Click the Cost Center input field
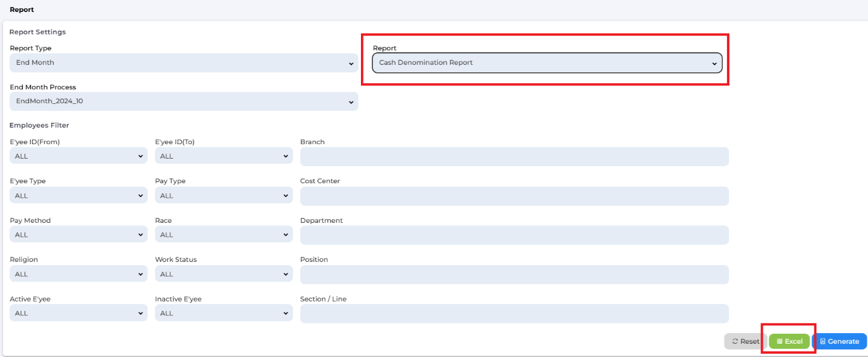This screenshot has height=357, width=868. (514, 196)
